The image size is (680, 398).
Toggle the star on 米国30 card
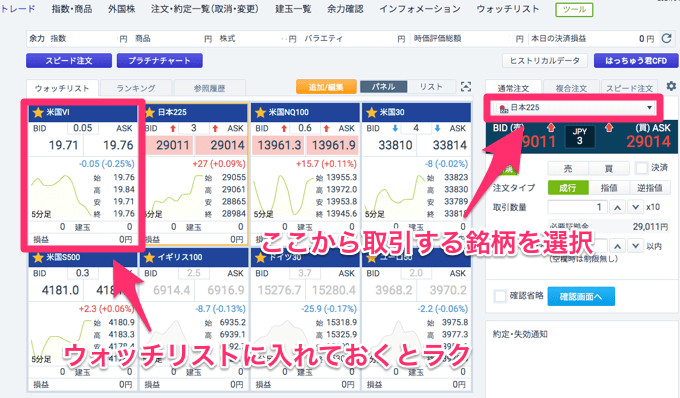[371, 113]
